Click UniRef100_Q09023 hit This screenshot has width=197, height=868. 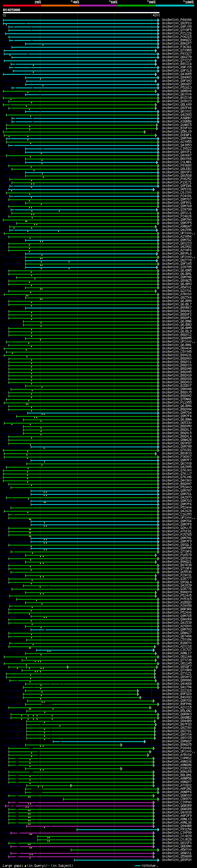point(176,101)
